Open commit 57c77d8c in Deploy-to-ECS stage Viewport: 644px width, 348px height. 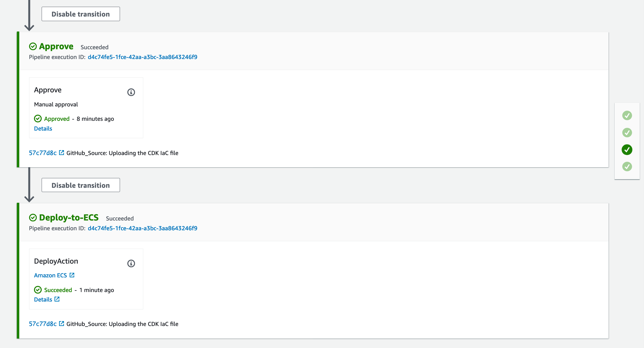click(43, 324)
